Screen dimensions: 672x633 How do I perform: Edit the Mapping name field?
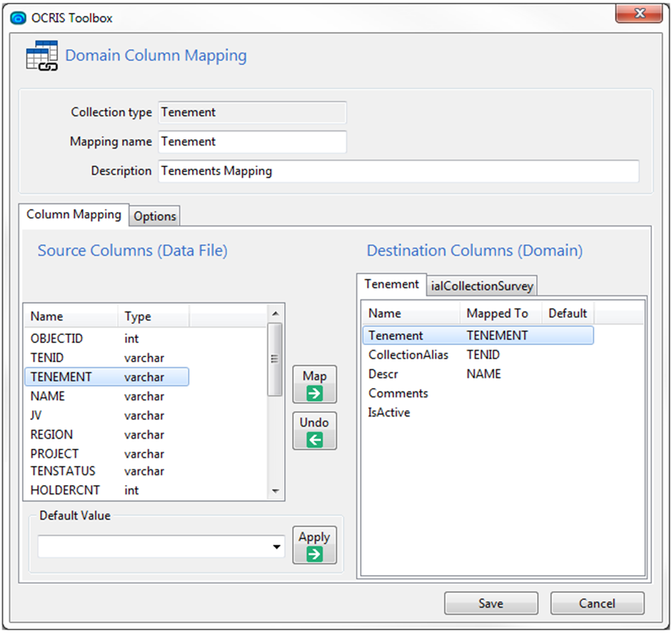[x=252, y=142]
